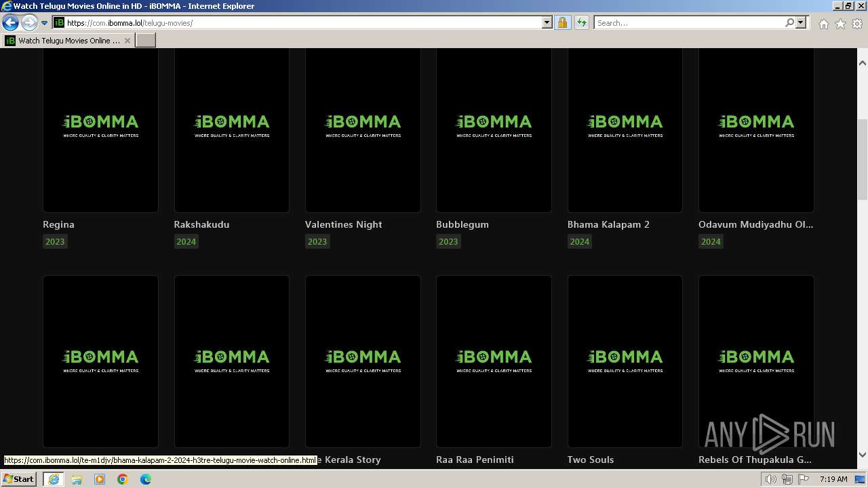Click the Rebels Of Thupakula G... title link
Image resolution: width=868 pixels, height=488 pixels.
pos(755,460)
